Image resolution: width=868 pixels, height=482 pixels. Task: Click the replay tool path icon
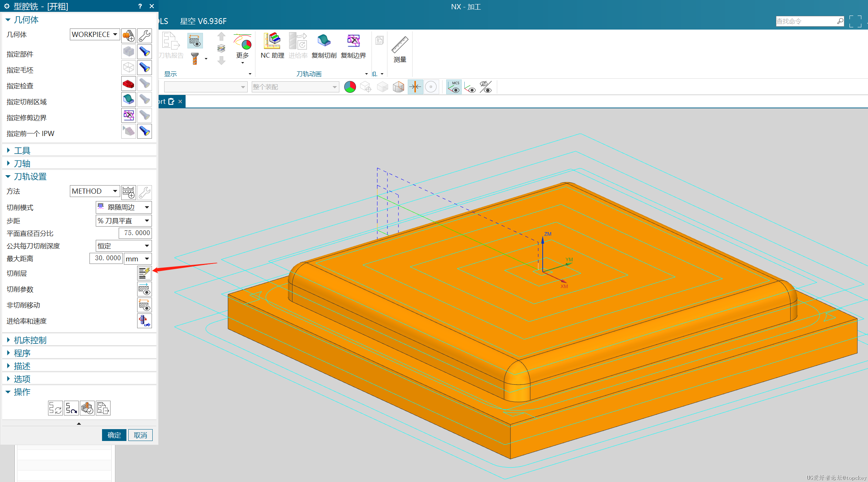71,408
